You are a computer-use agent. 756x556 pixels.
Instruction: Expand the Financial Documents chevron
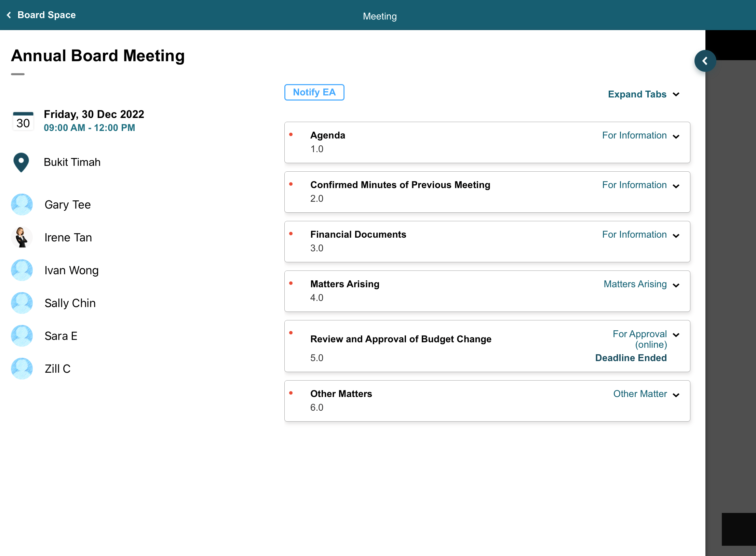pyautogui.click(x=676, y=236)
